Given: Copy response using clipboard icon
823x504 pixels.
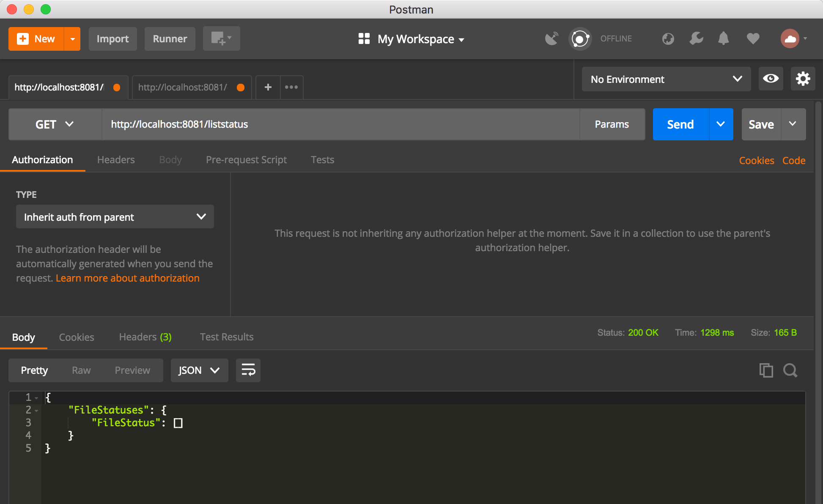Looking at the screenshot, I should 766,370.
